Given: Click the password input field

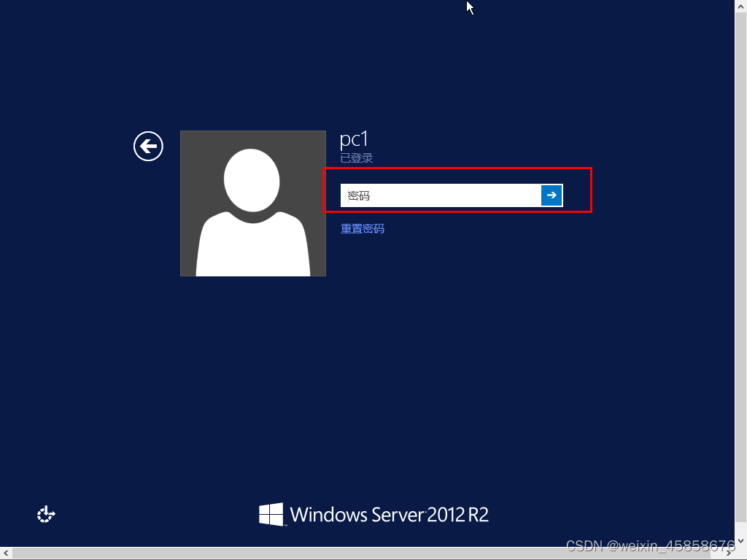Looking at the screenshot, I should 441,195.
